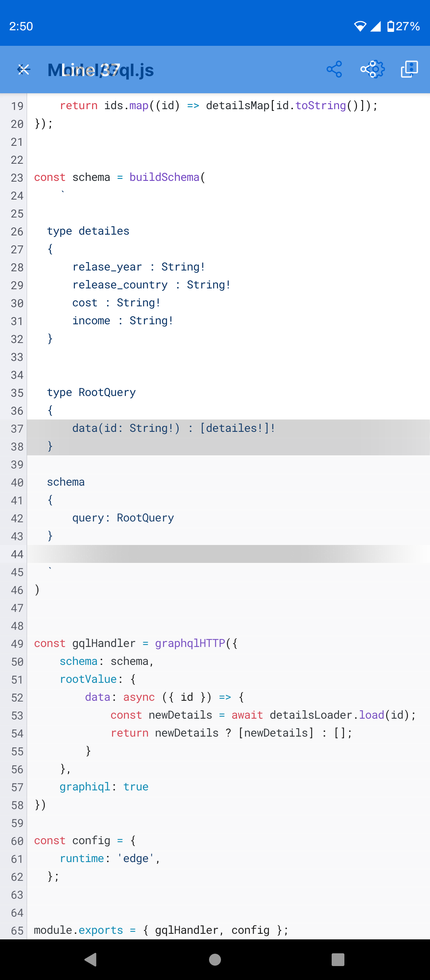Tap 'const gqlHandler = graphqlHTTP({' line
Image resolution: width=430 pixels, height=980 pixels.
point(136,643)
